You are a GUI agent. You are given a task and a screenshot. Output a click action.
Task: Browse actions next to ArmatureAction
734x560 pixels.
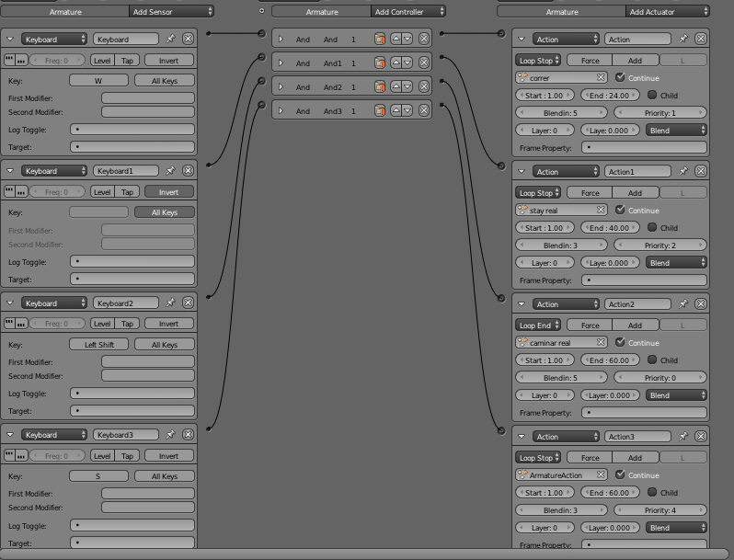pyautogui.click(x=522, y=474)
